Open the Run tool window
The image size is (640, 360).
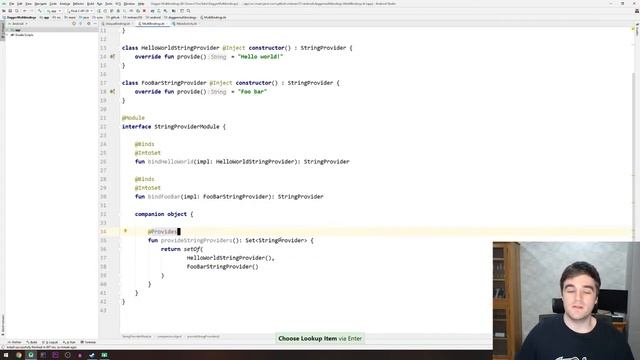[x=69, y=342]
